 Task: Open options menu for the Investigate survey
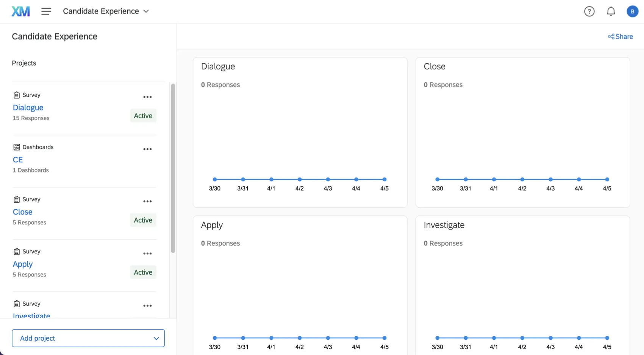tap(147, 305)
